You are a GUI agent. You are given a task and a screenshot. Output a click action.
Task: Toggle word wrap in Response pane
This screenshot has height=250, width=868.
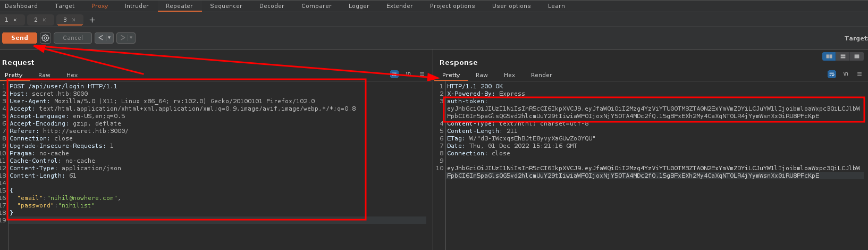[832, 74]
